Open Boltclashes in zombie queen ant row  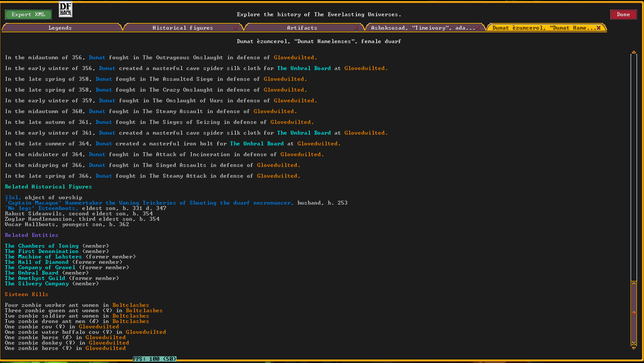[144, 311]
